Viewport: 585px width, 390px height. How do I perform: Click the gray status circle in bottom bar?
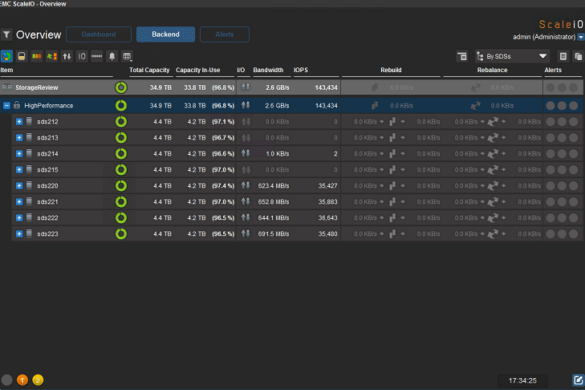[x=7, y=380]
